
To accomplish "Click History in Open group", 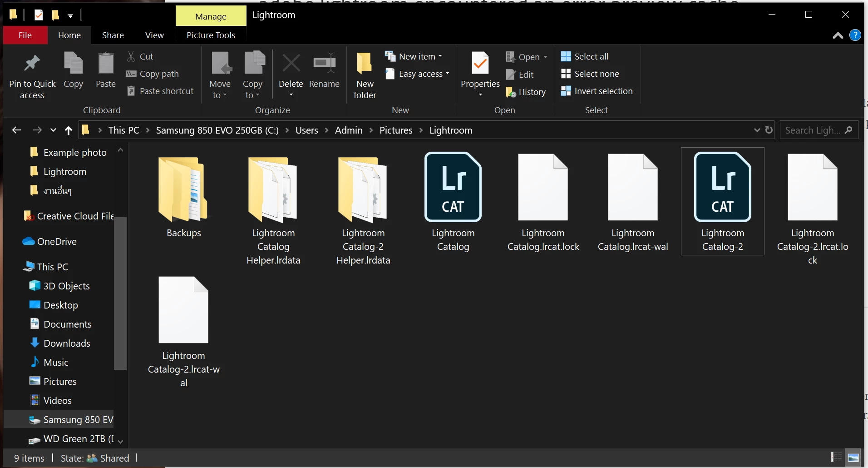I will (x=526, y=92).
